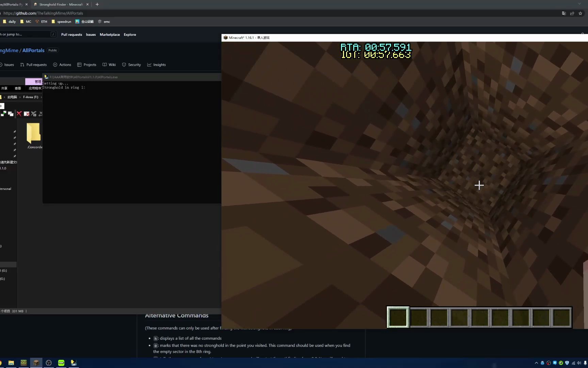Open the volume speaker tray icon

pos(579,363)
